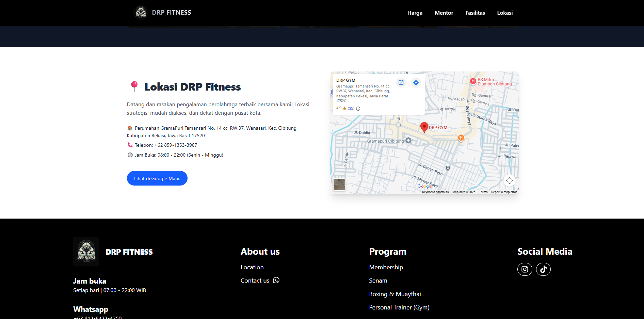Click the Telepon number +62 859-1353-3987
Image resolution: width=644 pixels, height=319 pixels.
(x=176, y=145)
